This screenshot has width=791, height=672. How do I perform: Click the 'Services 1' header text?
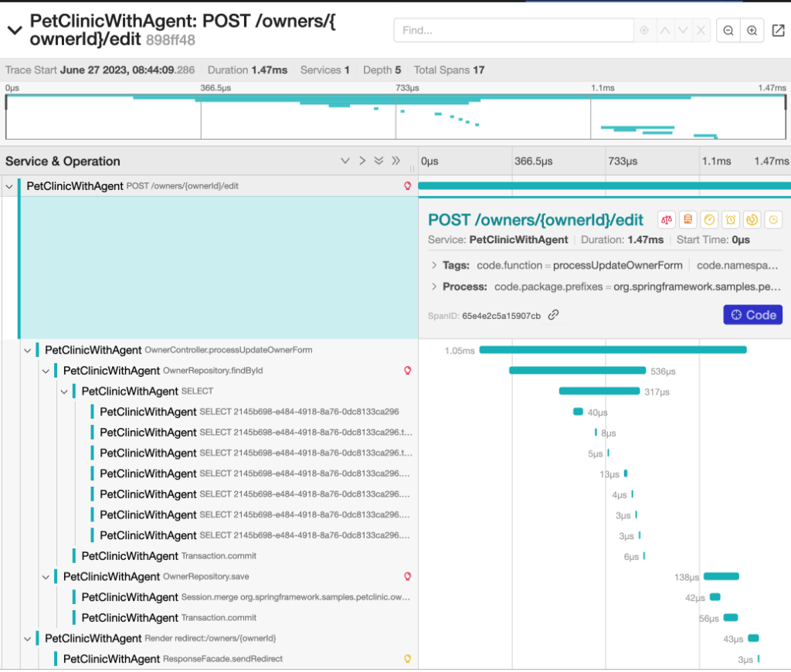pyautogui.click(x=325, y=70)
